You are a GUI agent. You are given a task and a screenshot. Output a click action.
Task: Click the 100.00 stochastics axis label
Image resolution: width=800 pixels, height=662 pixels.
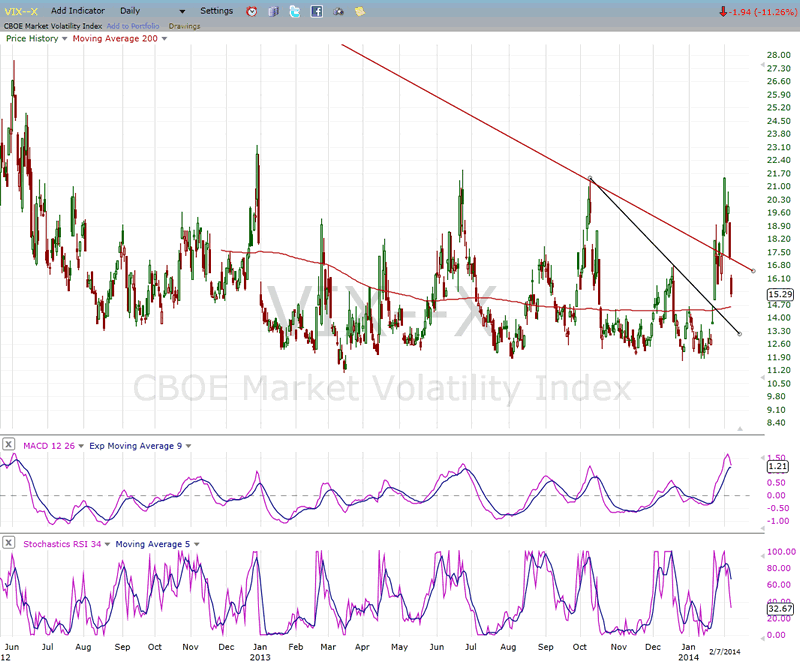(782, 552)
